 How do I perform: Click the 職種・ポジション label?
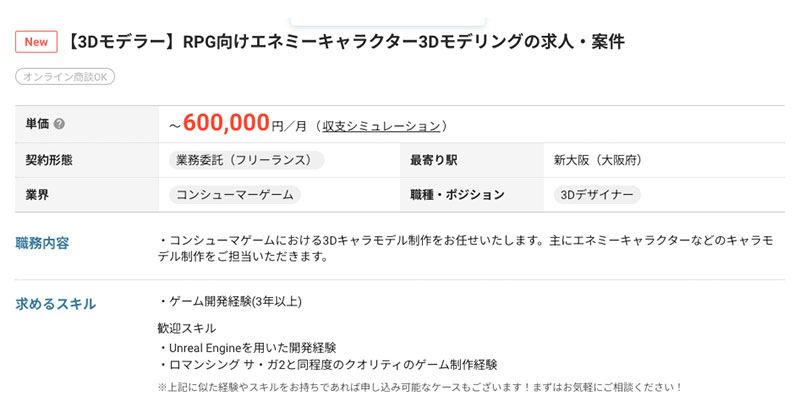coord(457,195)
